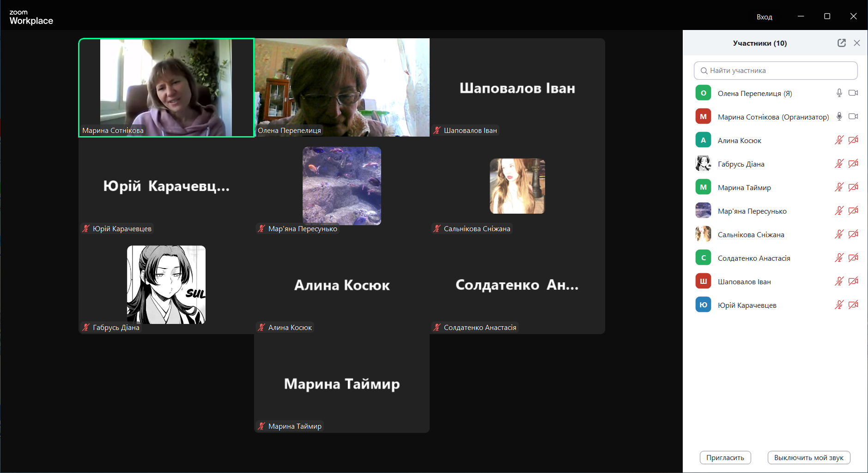Select Марина Таймир in participants list
The width and height of the screenshot is (868, 473).
point(776,187)
